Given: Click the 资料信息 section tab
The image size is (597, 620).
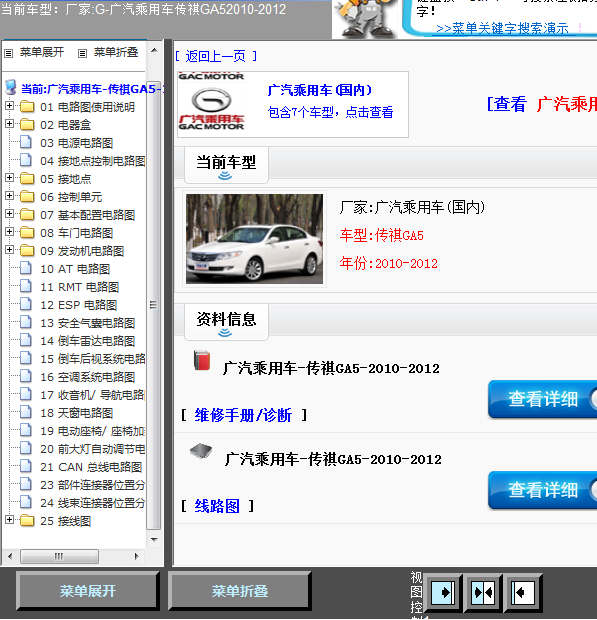Looking at the screenshot, I should 226,322.
